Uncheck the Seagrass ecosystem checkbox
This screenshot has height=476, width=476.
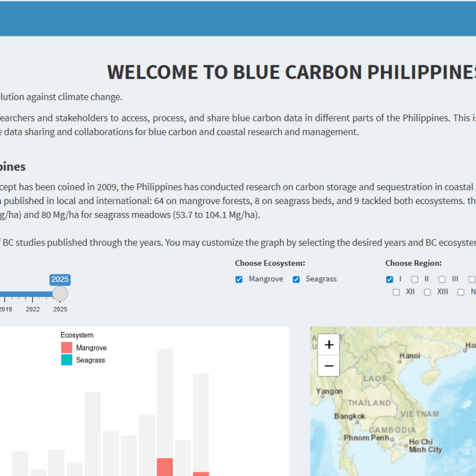[296, 279]
